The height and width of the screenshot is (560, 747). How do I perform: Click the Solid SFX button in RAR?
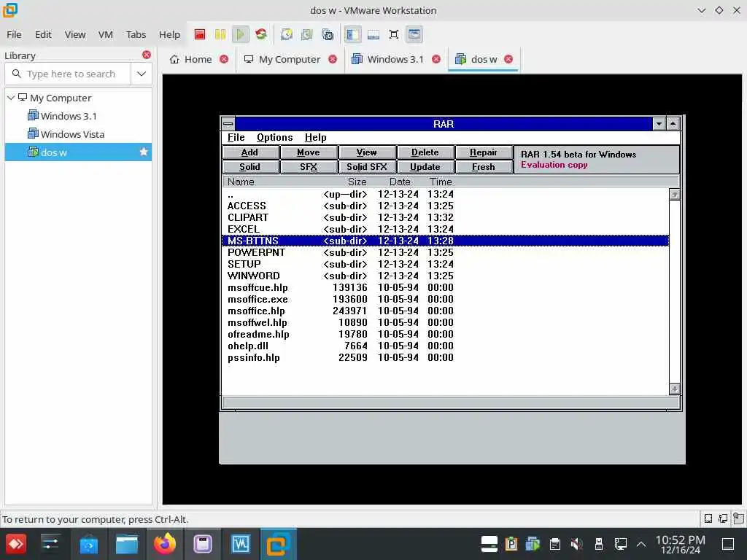click(x=367, y=167)
